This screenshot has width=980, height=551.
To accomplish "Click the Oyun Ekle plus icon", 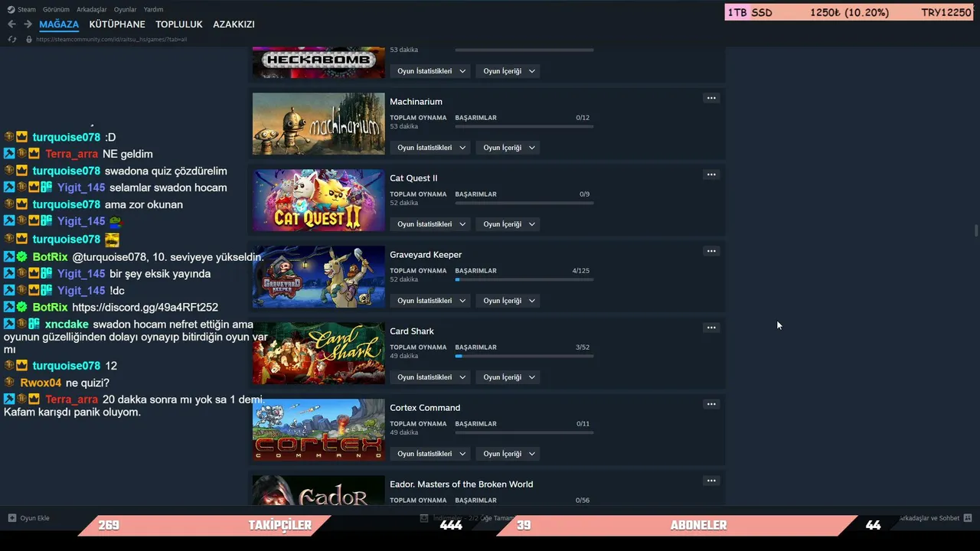I will pos(12,518).
